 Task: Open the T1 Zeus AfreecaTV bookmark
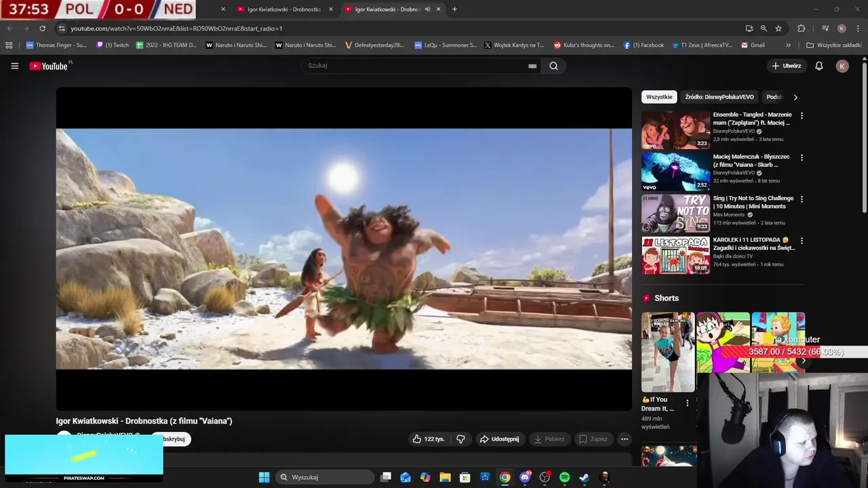[702, 45]
